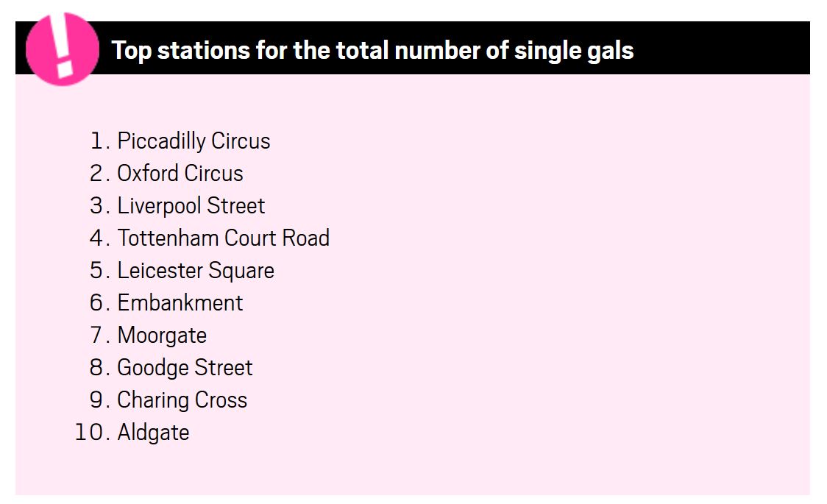
Task: Select Goodge Street station entry
Action: (x=185, y=367)
